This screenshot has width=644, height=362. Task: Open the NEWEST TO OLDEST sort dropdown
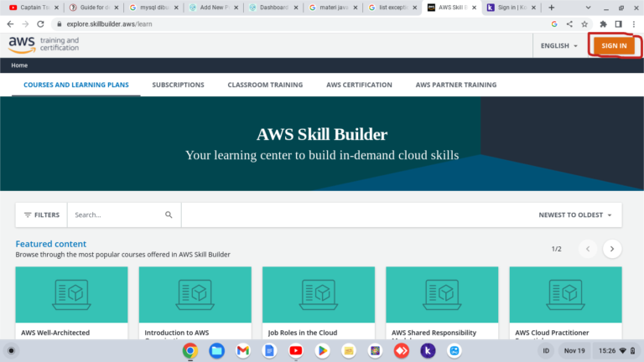tap(575, 215)
